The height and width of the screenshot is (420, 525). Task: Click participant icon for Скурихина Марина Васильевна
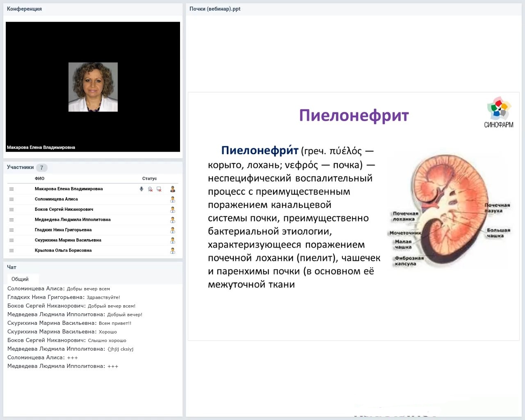[x=173, y=240]
